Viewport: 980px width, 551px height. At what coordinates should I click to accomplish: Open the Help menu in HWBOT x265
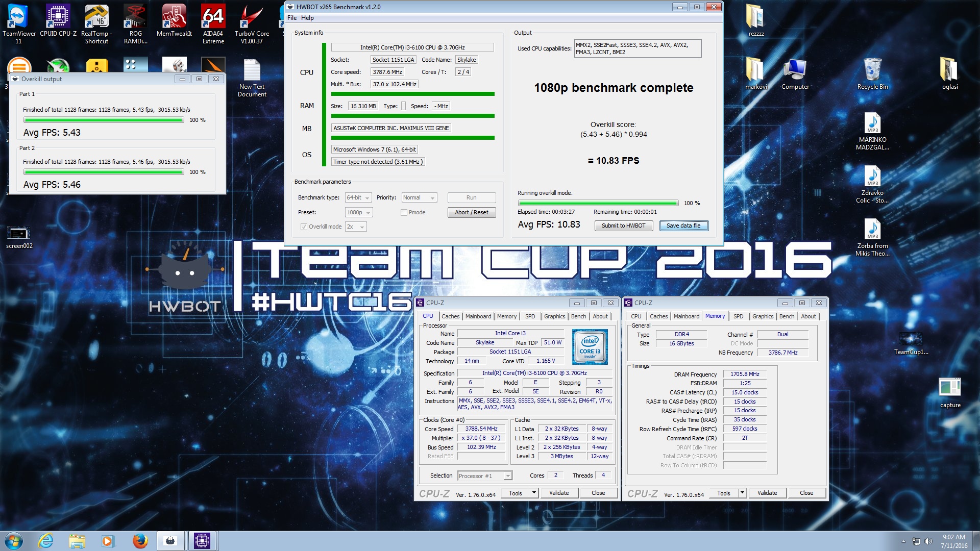point(307,18)
